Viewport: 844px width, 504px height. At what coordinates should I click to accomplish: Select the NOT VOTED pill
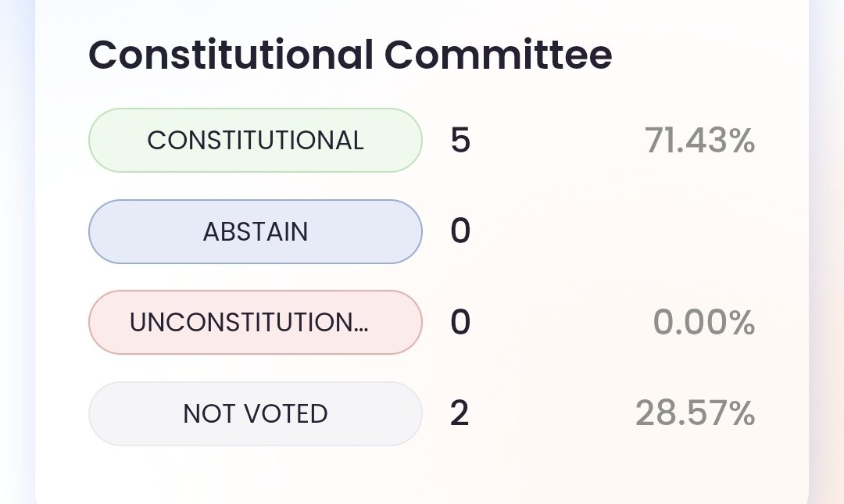256,413
